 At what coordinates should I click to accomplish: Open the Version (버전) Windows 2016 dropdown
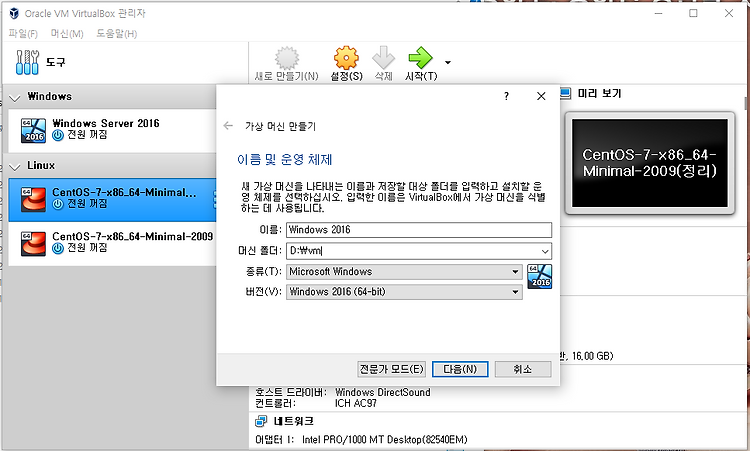404,292
